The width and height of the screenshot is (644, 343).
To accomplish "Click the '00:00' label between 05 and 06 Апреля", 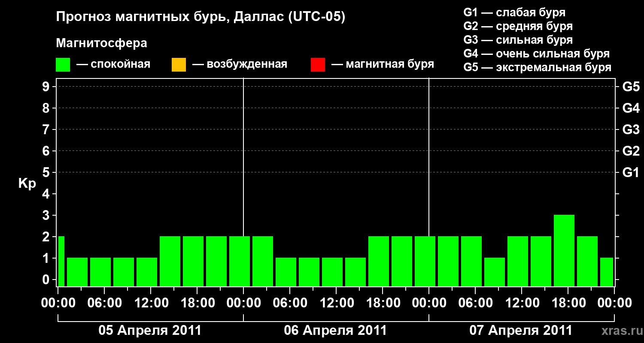I will point(243,303).
